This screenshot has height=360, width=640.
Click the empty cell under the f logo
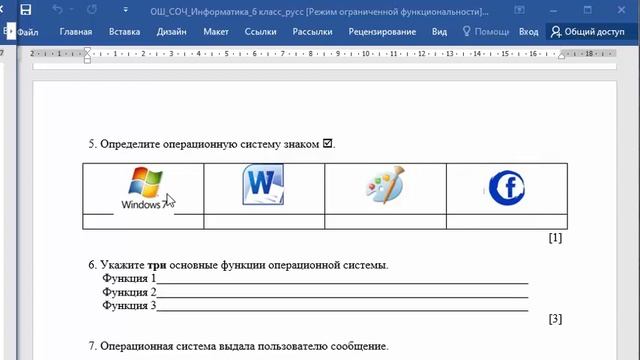coord(507,222)
